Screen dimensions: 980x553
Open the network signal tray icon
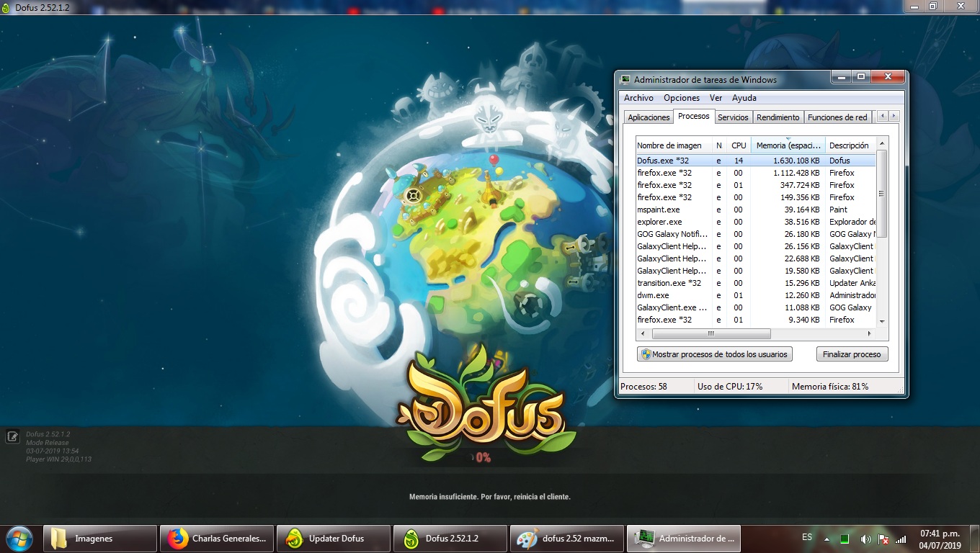(x=901, y=539)
